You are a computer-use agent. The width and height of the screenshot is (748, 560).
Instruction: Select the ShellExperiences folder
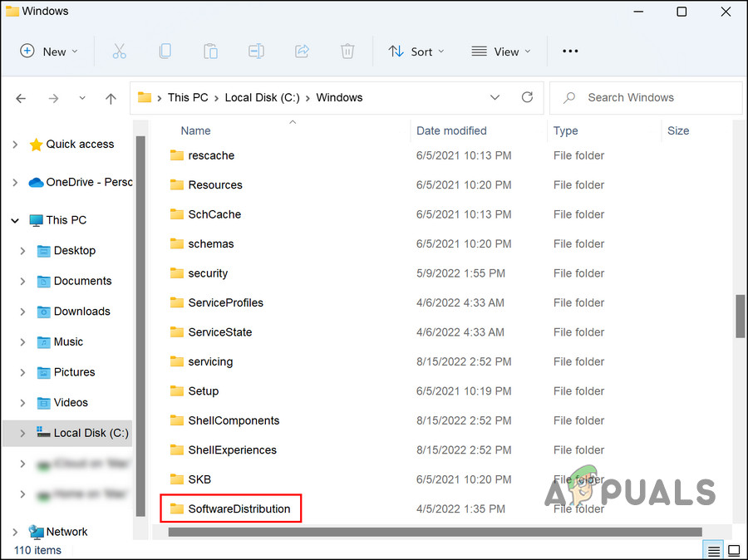233,449
